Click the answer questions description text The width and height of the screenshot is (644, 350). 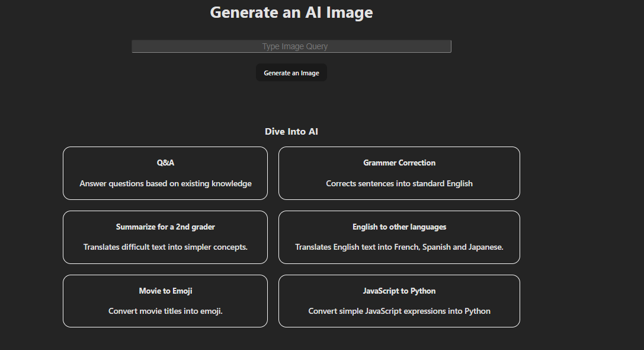tap(165, 183)
